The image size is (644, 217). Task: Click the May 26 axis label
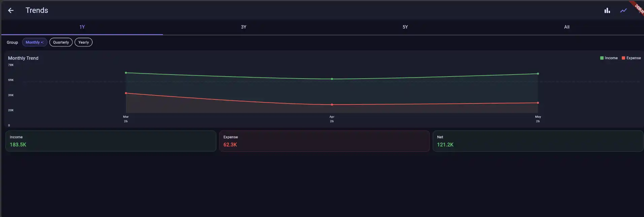coord(538,119)
